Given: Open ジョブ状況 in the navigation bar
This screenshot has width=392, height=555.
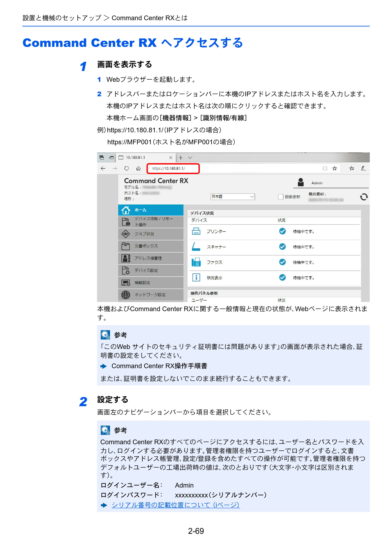Looking at the screenshot, I should point(151,234).
